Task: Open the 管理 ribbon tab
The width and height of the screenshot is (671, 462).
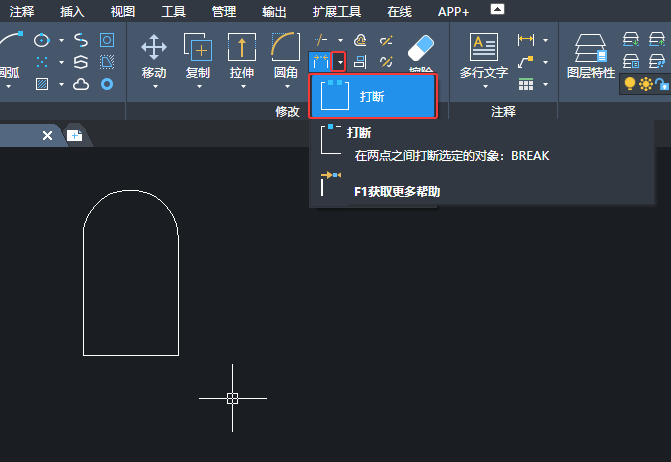Action: 224,12
